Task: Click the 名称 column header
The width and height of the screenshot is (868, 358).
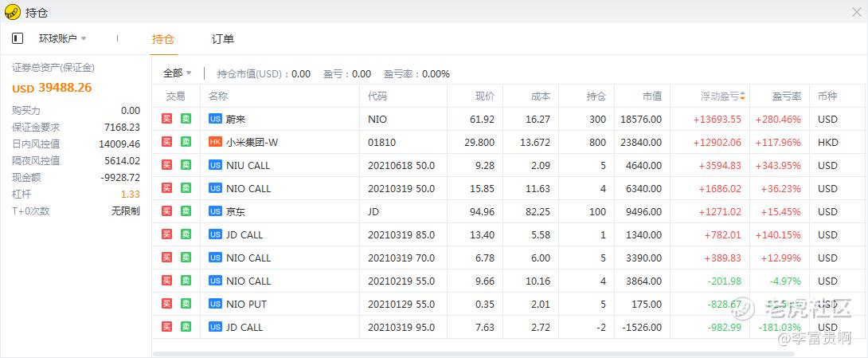Action: coord(218,96)
